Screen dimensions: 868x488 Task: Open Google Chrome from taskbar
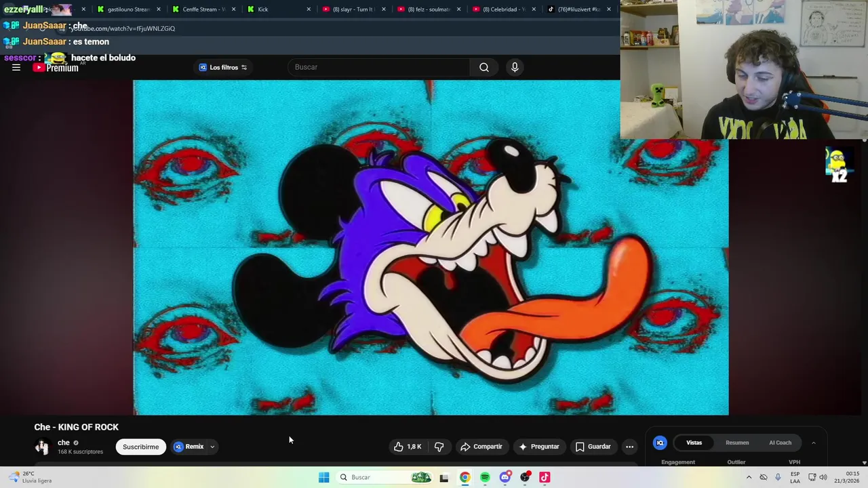tap(465, 477)
